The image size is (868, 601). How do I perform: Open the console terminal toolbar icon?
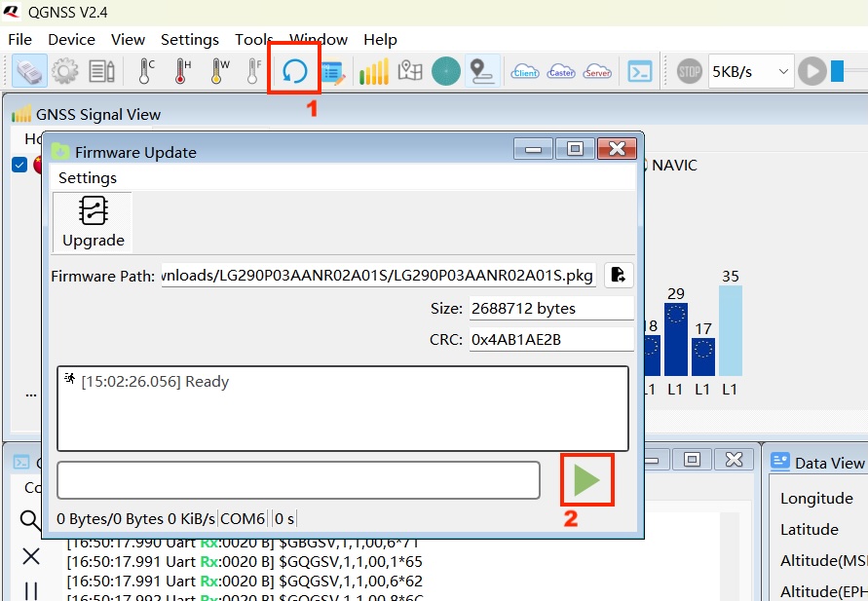pos(639,71)
